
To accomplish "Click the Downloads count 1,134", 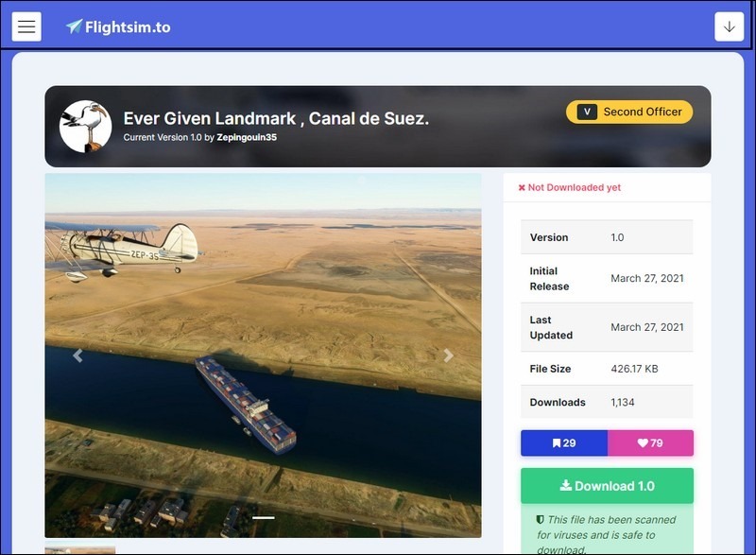I will coord(623,402).
